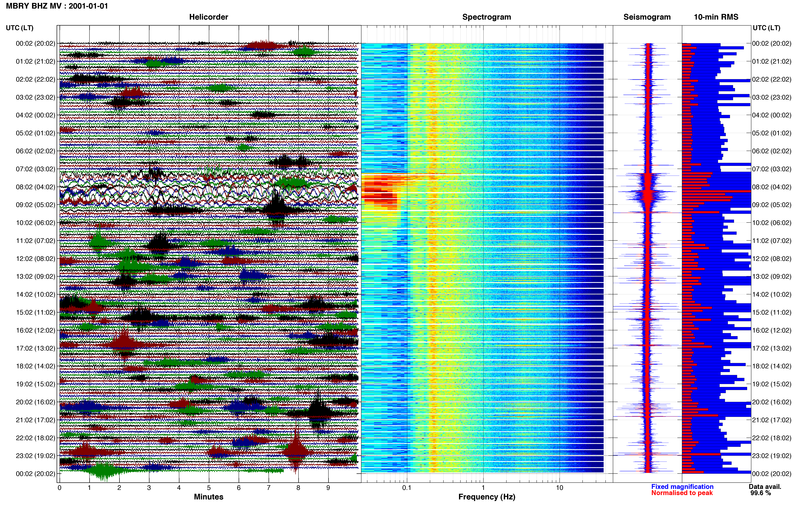The height and width of the screenshot is (508, 812).
Task: Click the '99.6 %' availability value
Action: 761,493
